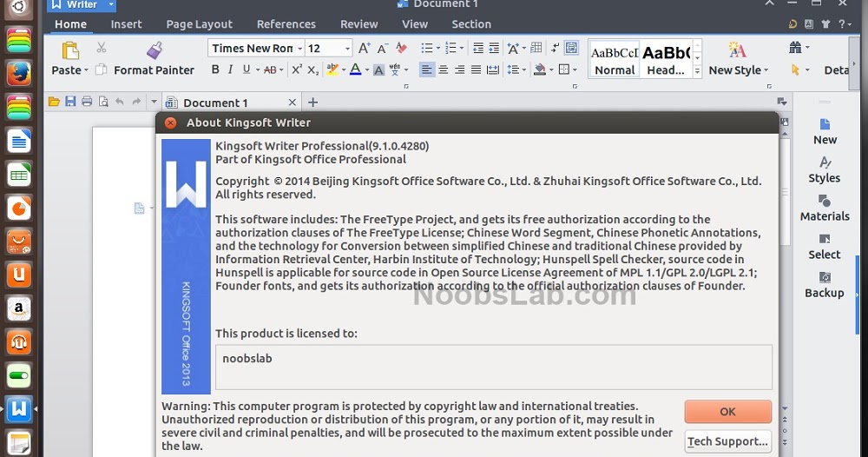
Task: Toggle Bold formatting
Action: (x=215, y=70)
